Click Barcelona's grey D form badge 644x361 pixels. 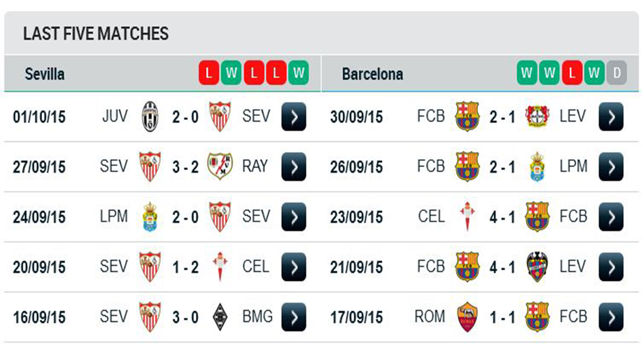pyautogui.click(x=617, y=73)
